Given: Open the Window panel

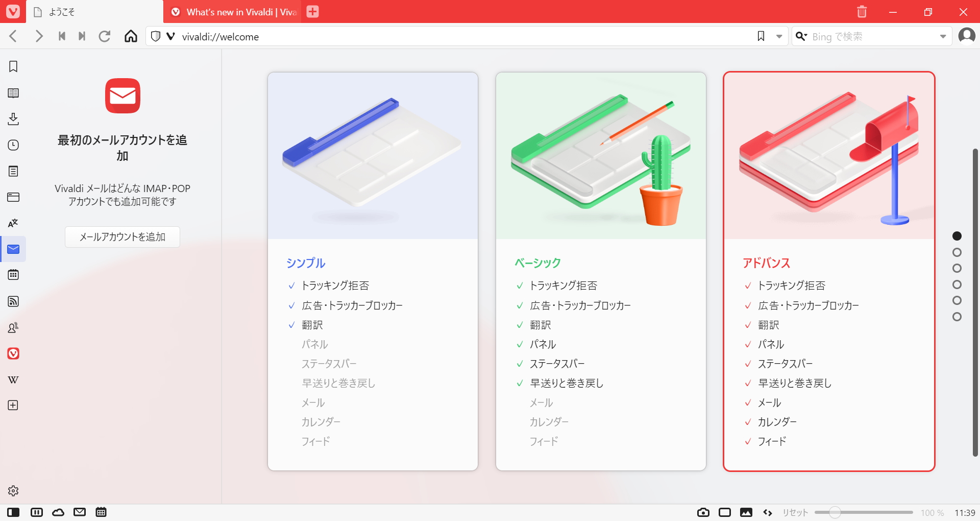Looking at the screenshot, I should tap(13, 197).
